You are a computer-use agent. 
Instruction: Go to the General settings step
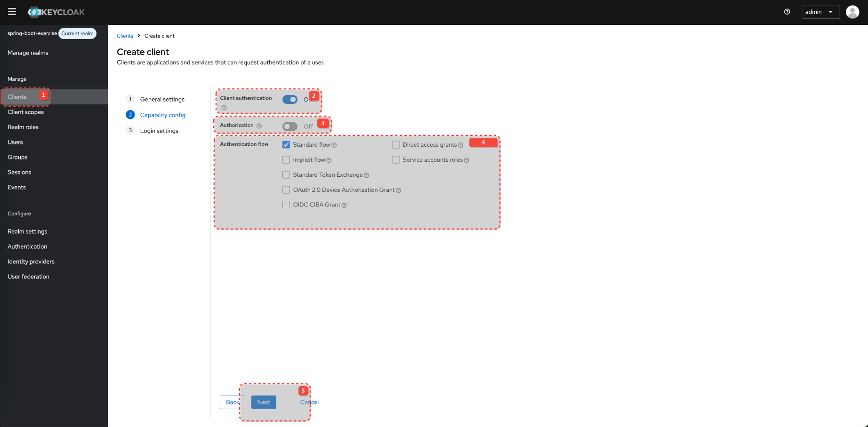(162, 99)
